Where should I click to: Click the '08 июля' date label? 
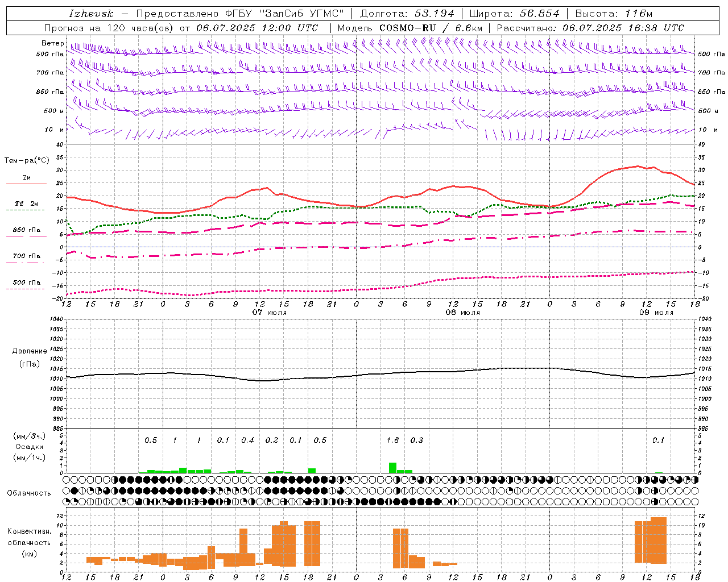pyautogui.click(x=462, y=313)
